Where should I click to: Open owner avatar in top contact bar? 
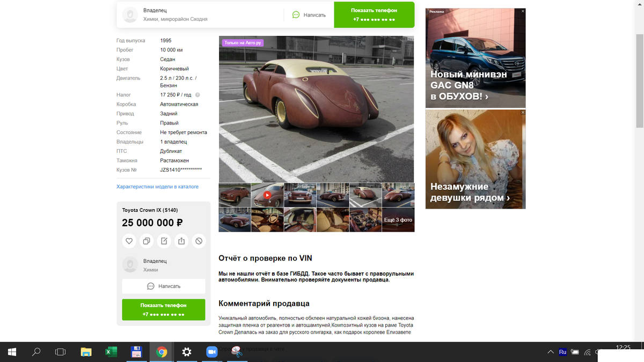coord(130,14)
